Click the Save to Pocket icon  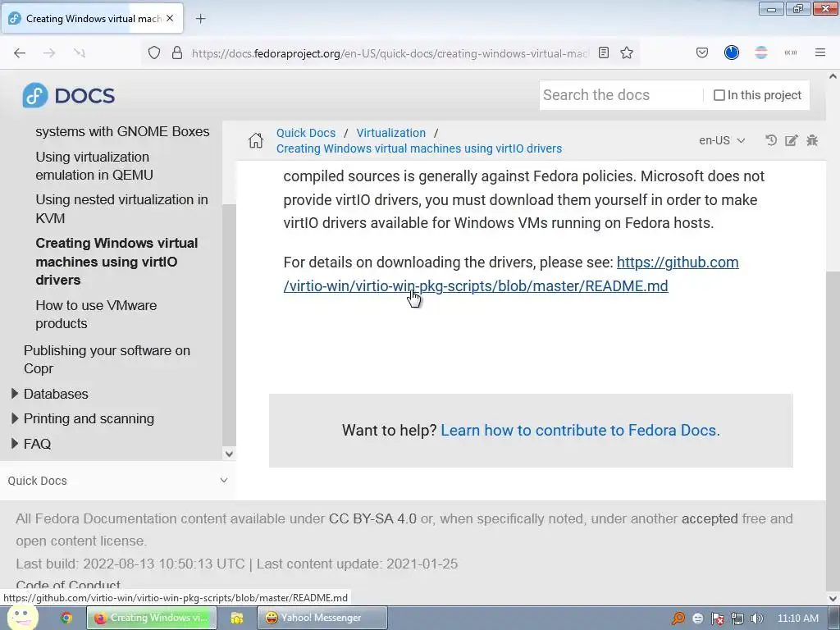pyautogui.click(x=702, y=53)
